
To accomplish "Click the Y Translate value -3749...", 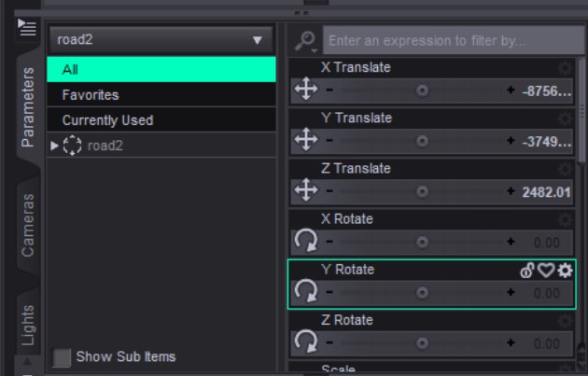I will click(x=546, y=142).
